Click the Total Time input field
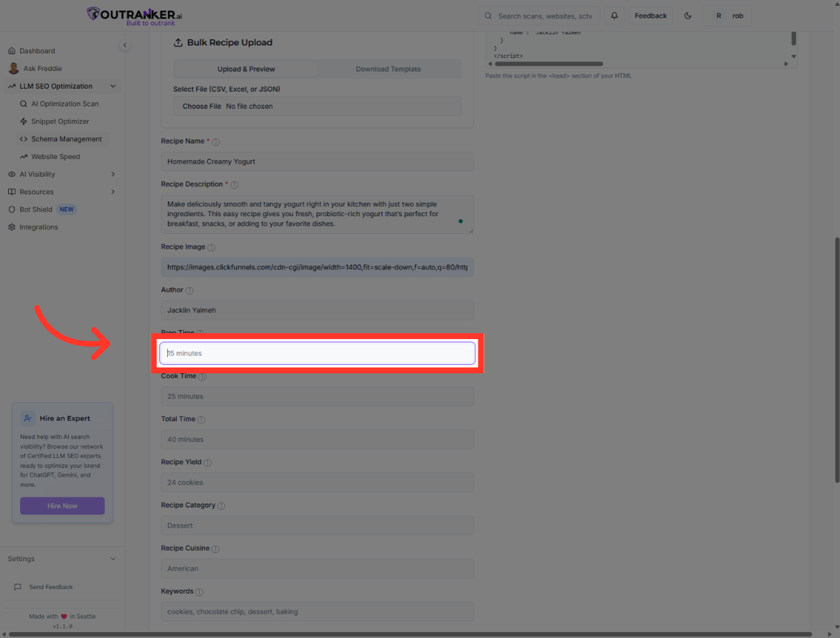This screenshot has width=840, height=638. click(x=317, y=440)
